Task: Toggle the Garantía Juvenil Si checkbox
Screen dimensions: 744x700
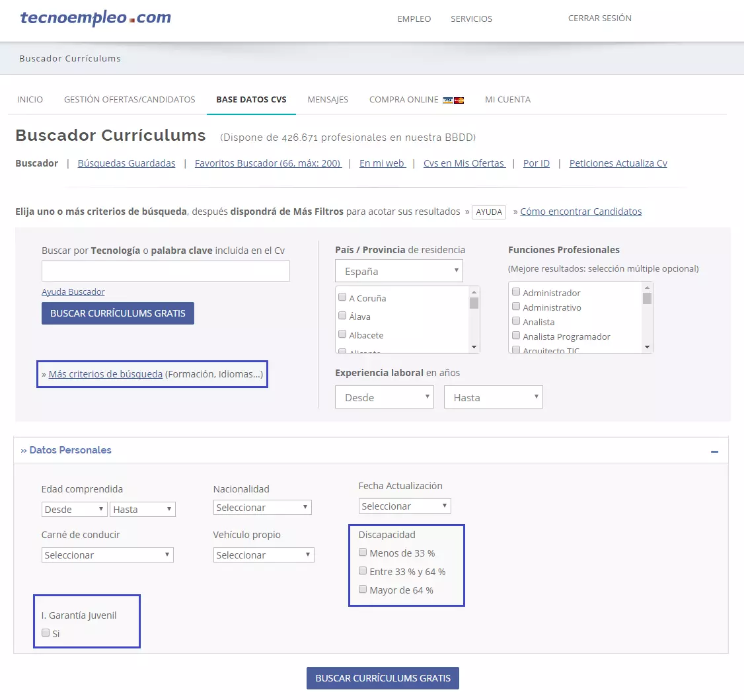Action: coord(46,633)
